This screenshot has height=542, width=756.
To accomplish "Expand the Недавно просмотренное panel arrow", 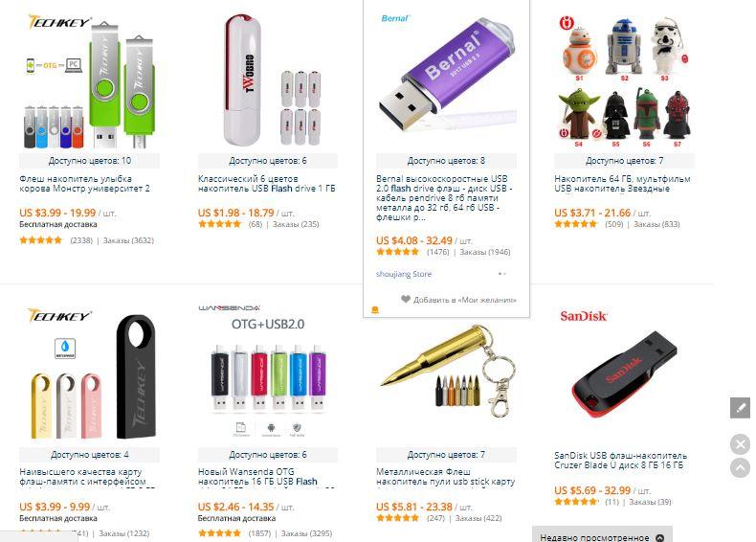I will click(659, 537).
